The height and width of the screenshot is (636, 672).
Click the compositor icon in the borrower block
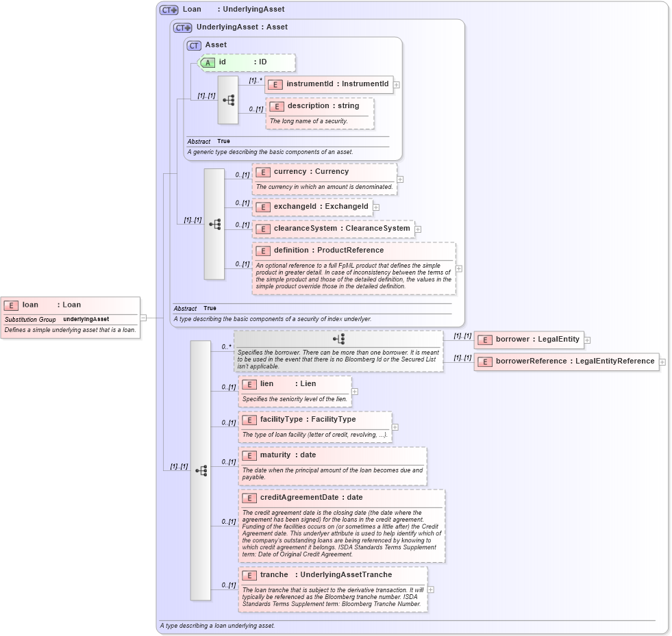tap(339, 338)
